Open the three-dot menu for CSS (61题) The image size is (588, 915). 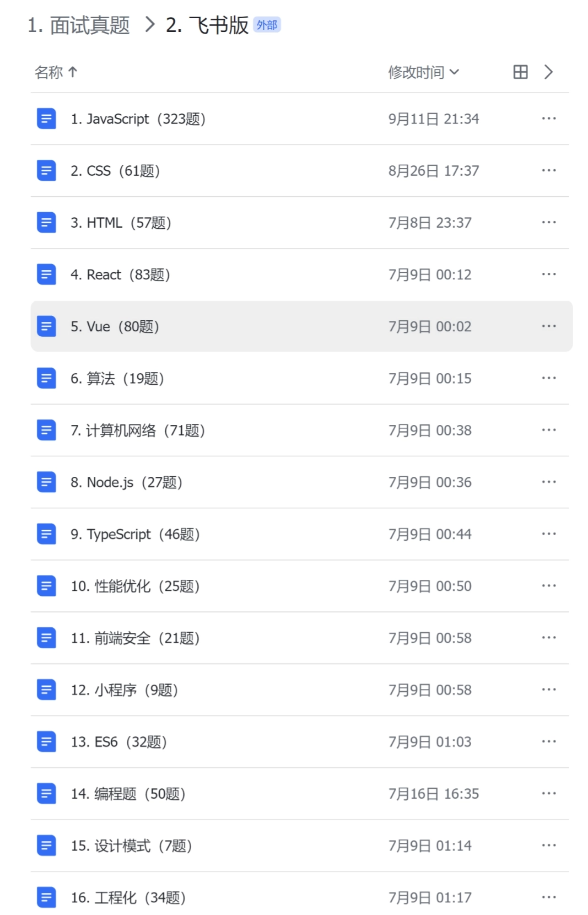click(x=548, y=170)
